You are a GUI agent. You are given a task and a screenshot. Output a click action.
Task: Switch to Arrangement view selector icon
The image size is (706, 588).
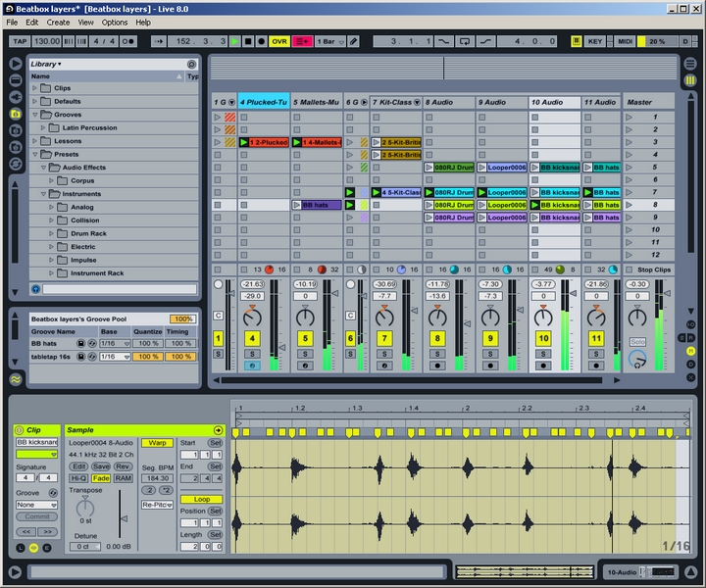689,64
